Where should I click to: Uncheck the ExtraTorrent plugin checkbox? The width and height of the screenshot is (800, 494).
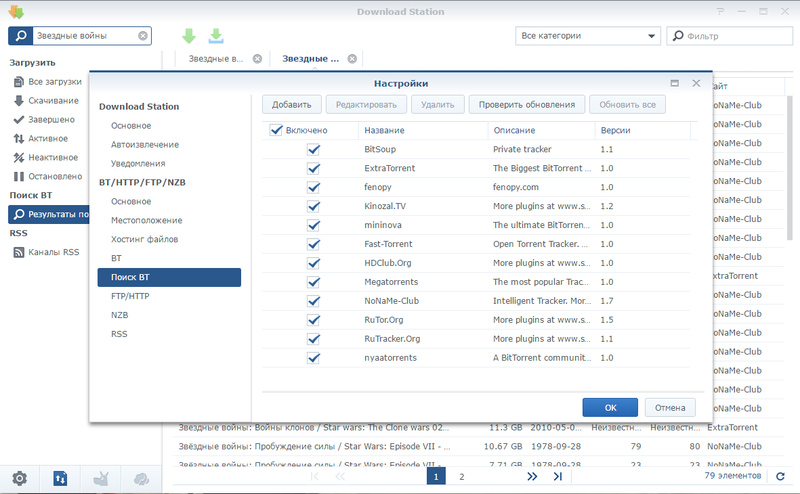[x=313, y=168]
